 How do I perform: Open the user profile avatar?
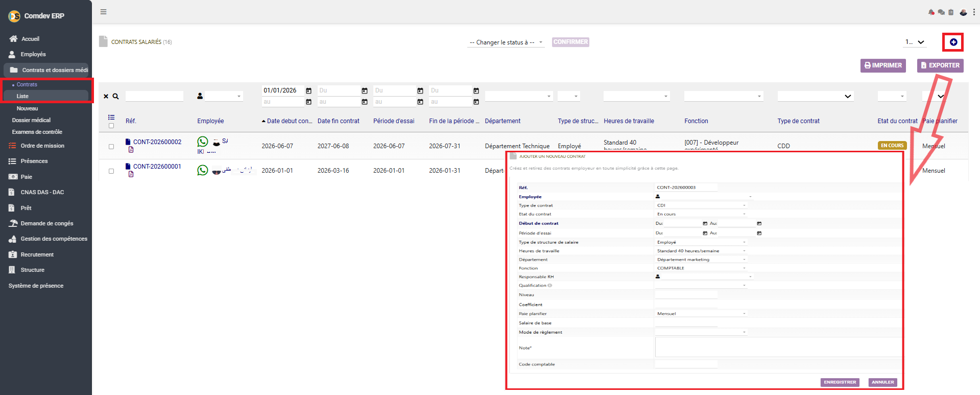pyautogui.click(x=963, y=12)
